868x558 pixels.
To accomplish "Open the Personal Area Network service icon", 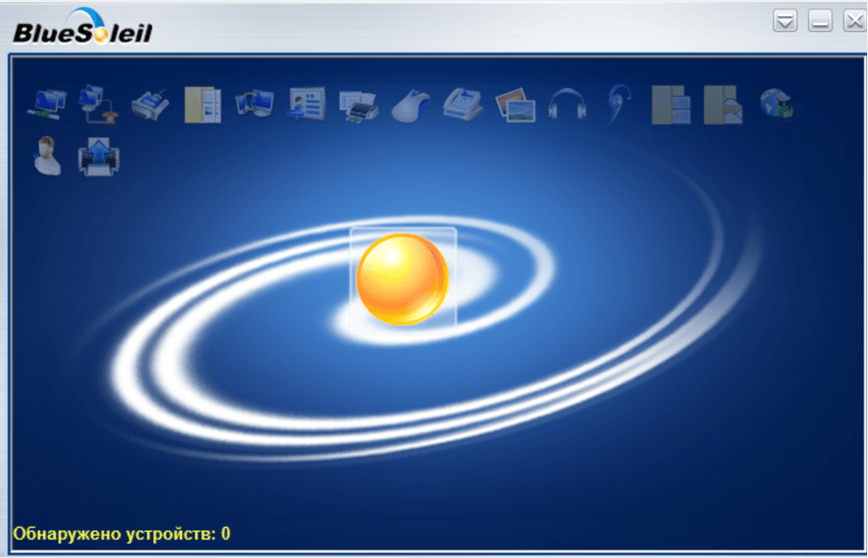I will pyautogui.click(x=46, y=103).
